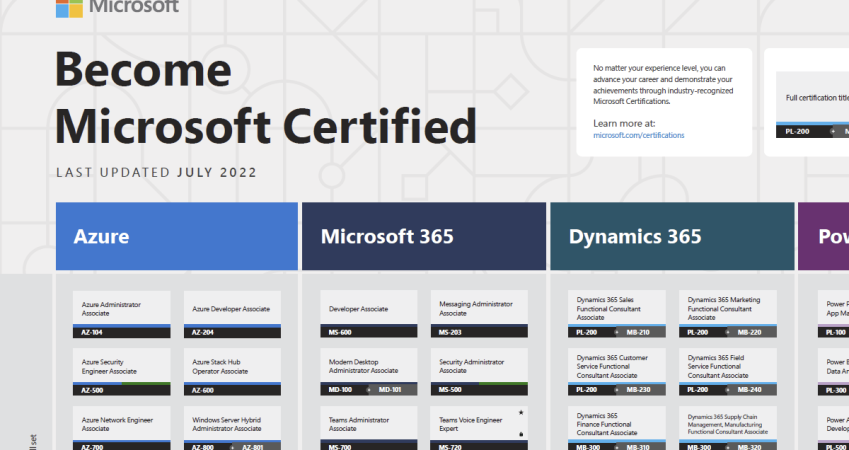The image size is (849, 450).
Task: Click the AZ-500 exam code
Action: coord(92,390)
